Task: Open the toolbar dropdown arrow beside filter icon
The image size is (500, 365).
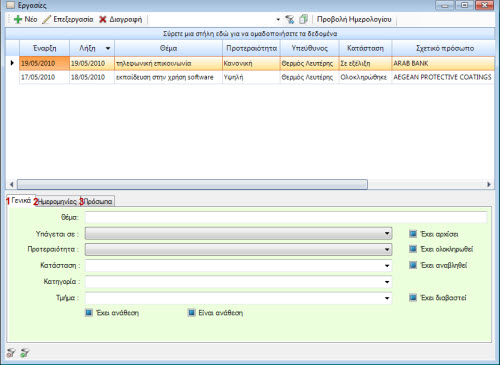Action: 278,20
